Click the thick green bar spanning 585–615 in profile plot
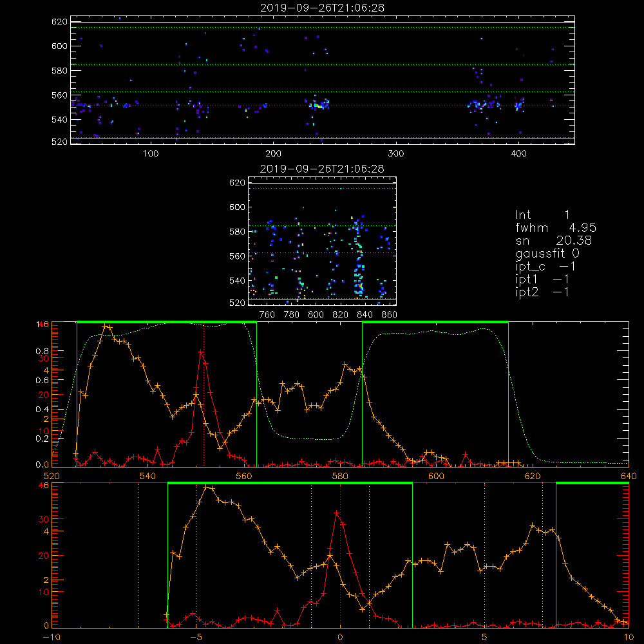644x644 pixels. tap(435, 322)
